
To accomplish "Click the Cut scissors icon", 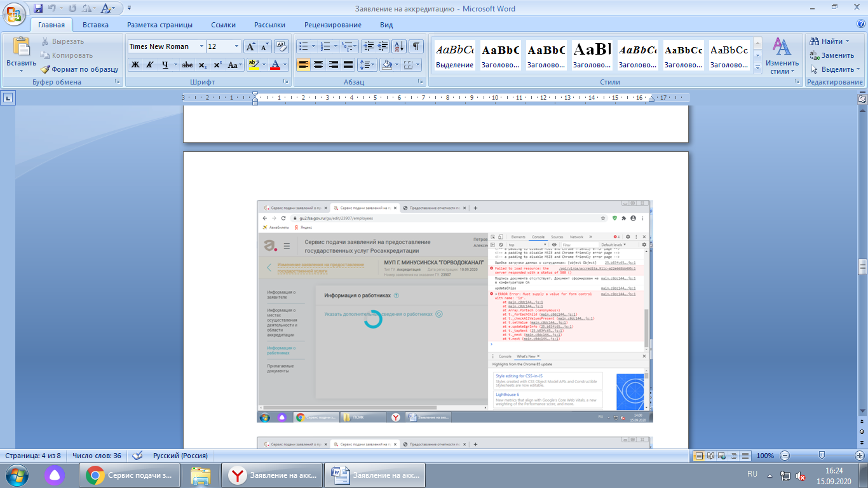I will coord(46,41).
